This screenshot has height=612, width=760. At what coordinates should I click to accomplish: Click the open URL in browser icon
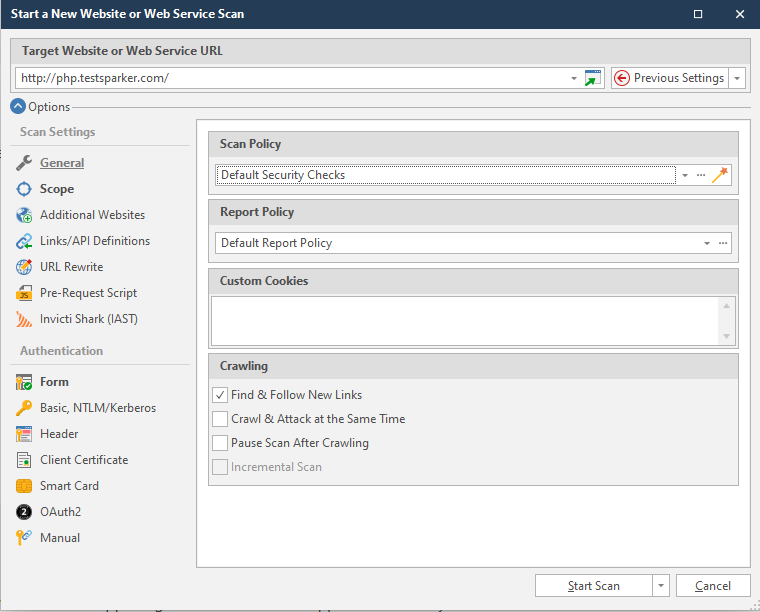click(x=593, y=78)
